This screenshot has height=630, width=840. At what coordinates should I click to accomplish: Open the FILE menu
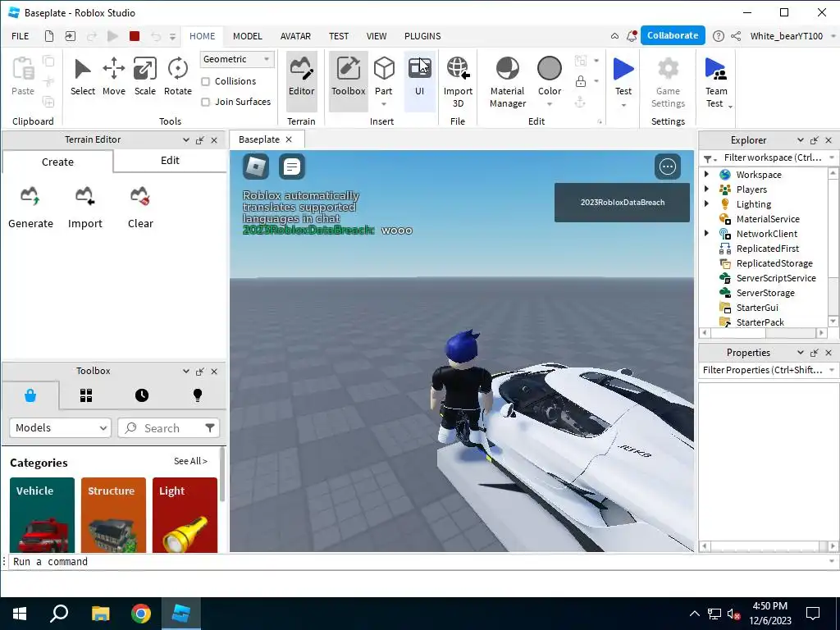[x=21, y=36]
